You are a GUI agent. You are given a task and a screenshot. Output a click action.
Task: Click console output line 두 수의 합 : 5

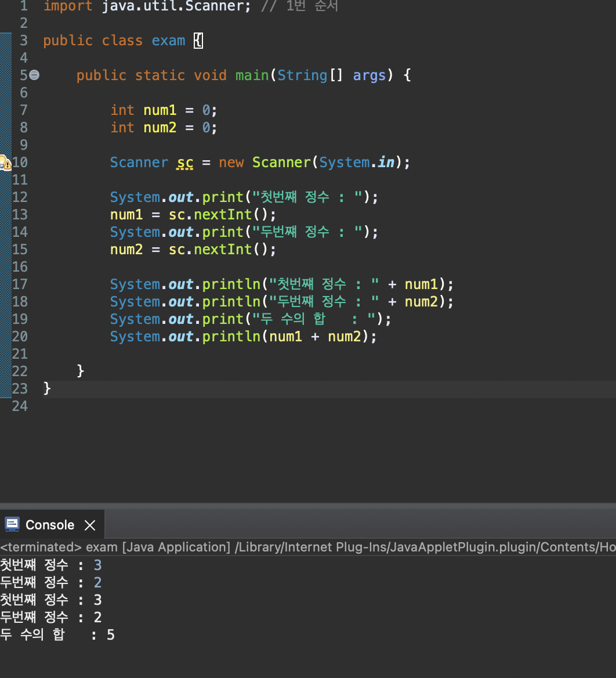pyautogui.click(x=57, y=635)
